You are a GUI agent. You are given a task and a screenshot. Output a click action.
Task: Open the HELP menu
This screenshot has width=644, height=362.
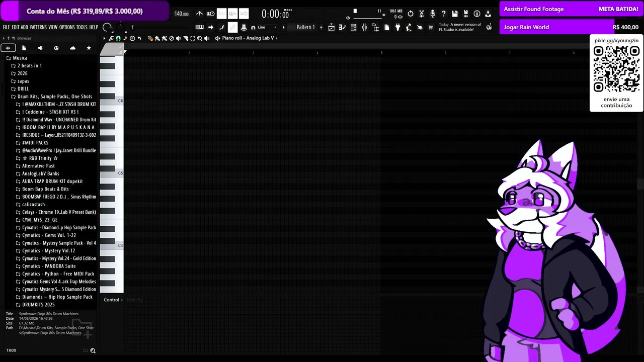pos(94,27)
